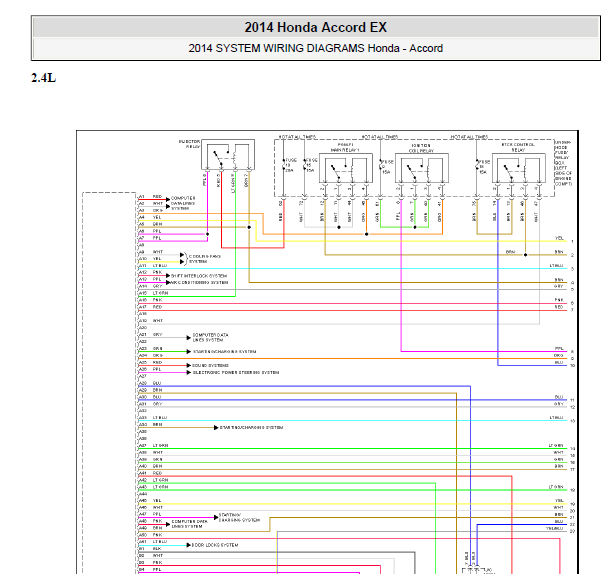The height and width of the screenshot is (574, 602).
Task: Click the 'Cooling Fans System' label
Action: coord(205,259)
